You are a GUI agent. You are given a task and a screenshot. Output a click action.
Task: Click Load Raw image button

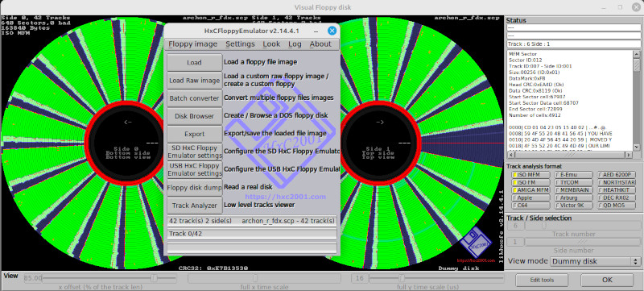point(194,80)
